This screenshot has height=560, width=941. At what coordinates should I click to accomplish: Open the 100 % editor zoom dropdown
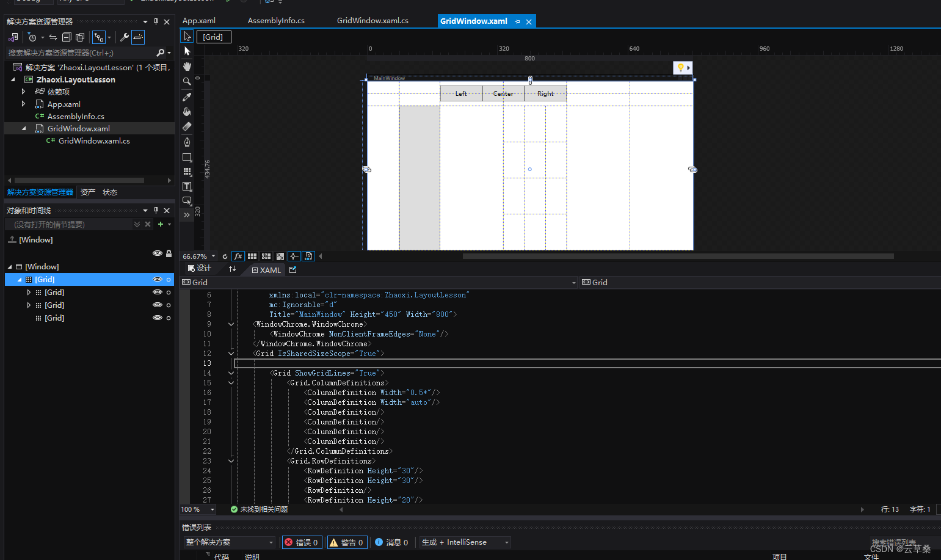coord(213,509)
